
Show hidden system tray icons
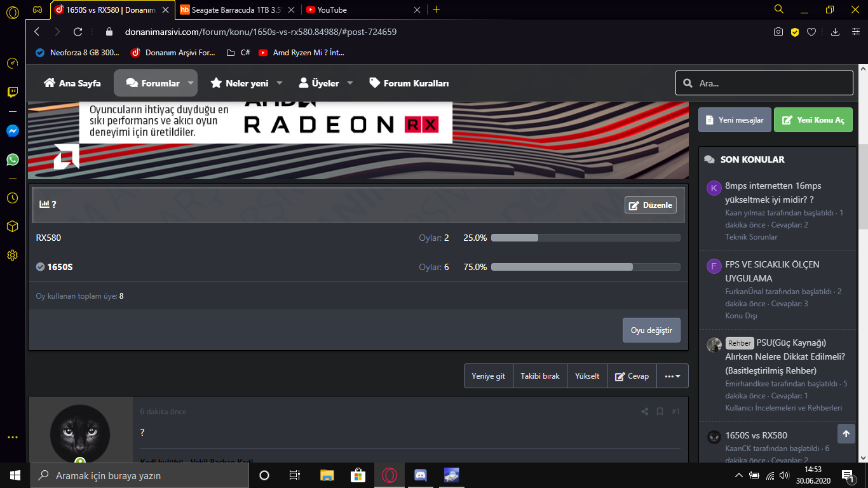tap(738, 475)
